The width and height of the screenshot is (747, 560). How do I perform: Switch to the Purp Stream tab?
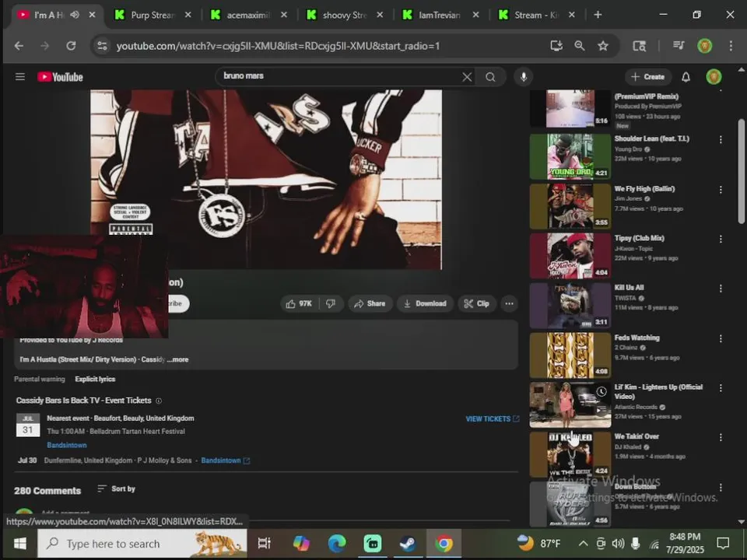point(152,15)
